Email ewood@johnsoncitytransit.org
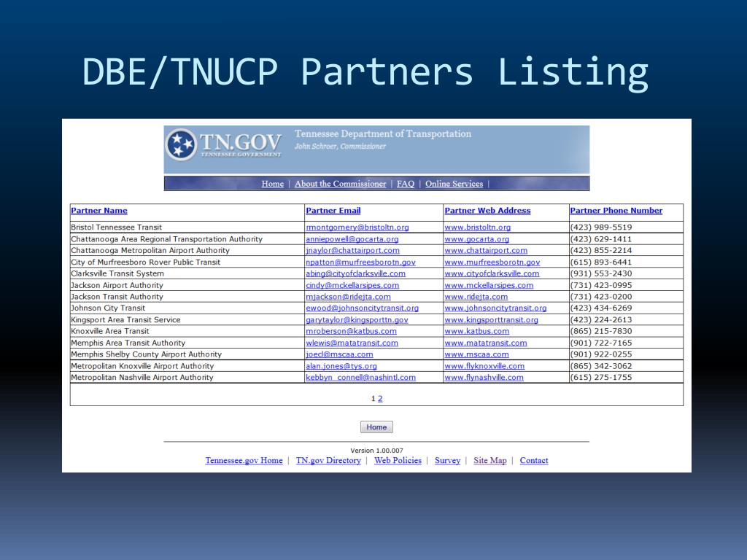 (362, 308)
